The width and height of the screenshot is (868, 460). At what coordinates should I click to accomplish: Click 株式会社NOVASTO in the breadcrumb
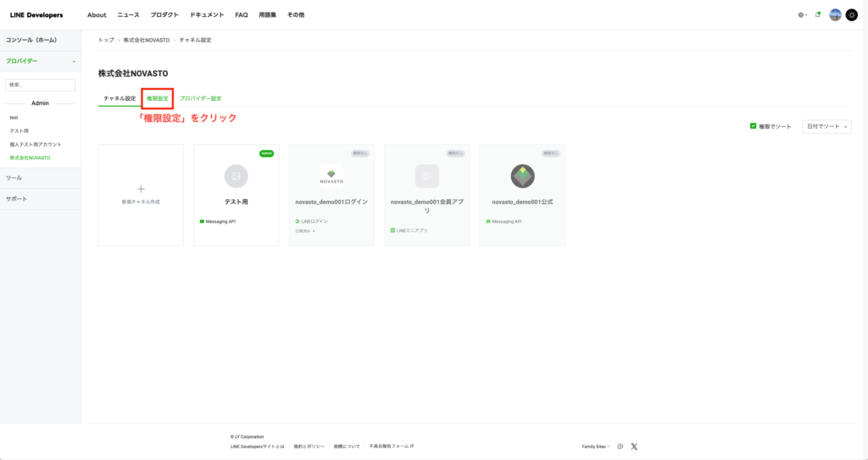pyautogui.click(x=147, y=40)
